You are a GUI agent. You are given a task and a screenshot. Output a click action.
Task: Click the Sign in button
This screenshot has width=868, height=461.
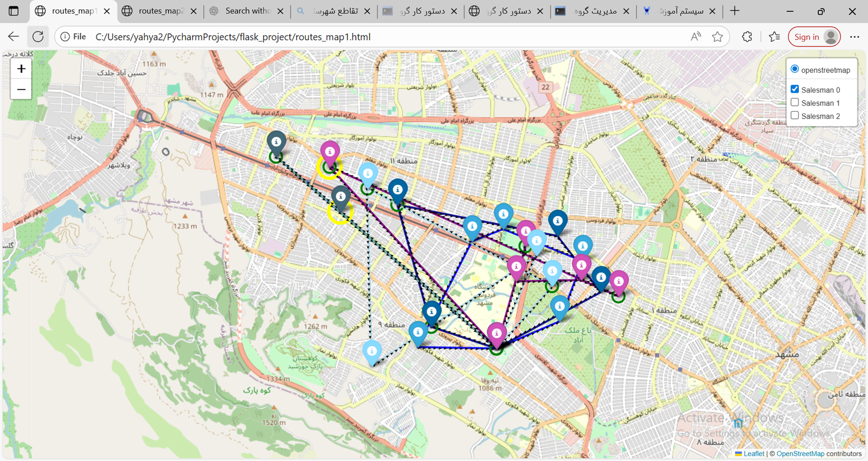pyautogui.click(x=814, y=37)
